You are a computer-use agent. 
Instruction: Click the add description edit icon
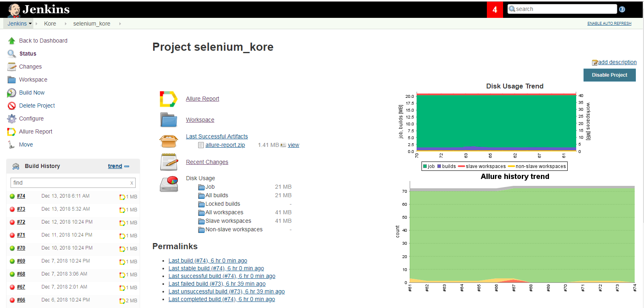(595, 62)
